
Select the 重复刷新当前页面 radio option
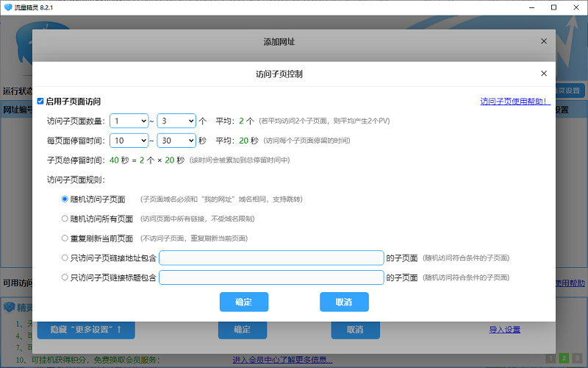(x=65, y=238)
